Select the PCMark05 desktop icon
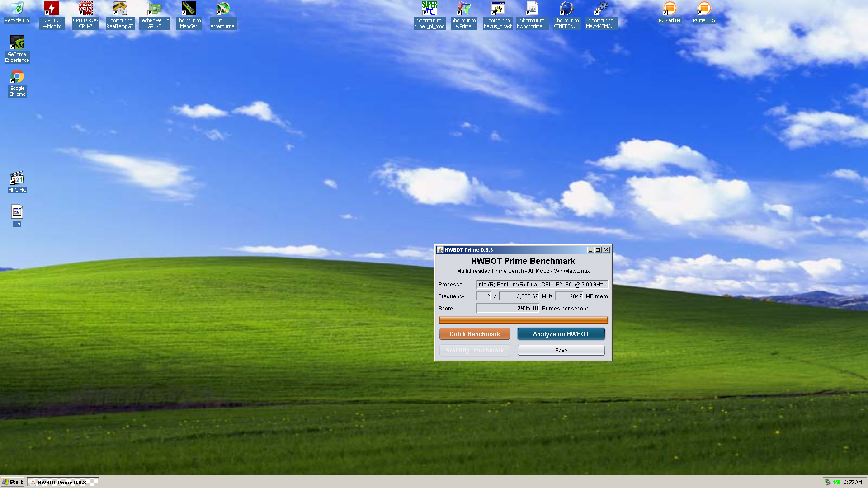This screenshot has width=868, height=488. [x=704, y=13]
